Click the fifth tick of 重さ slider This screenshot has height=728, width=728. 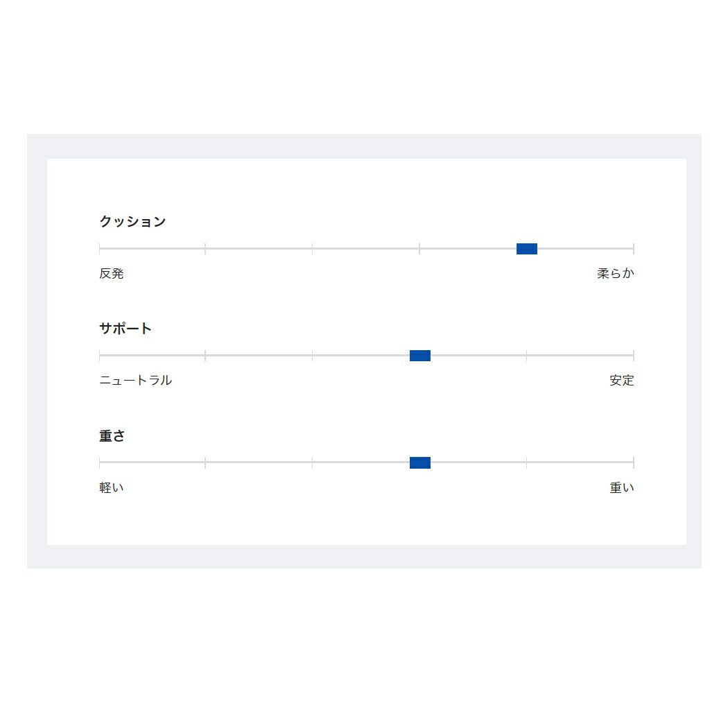(x=526, y=462)
